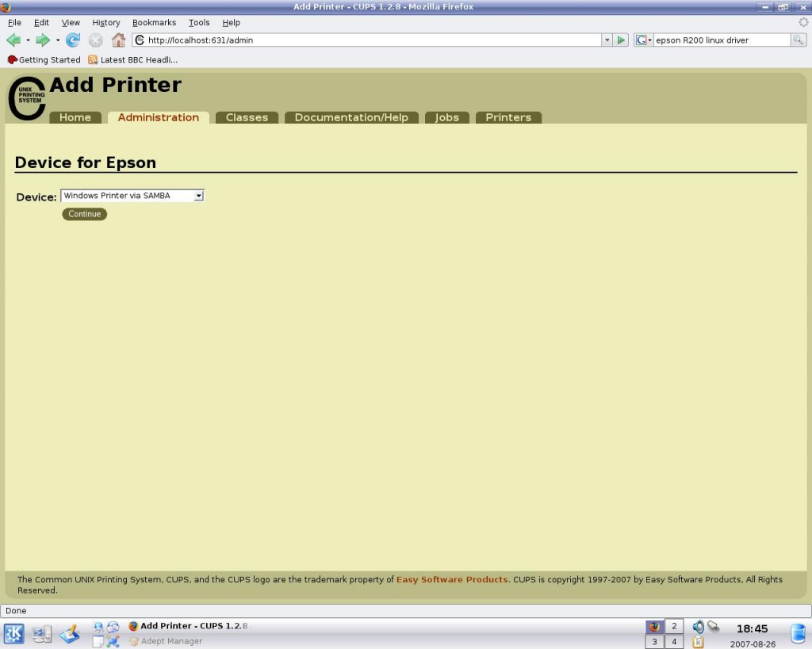The image size is (812, 649).
Task: Click the Device: field label
Action: coord(36,197)
